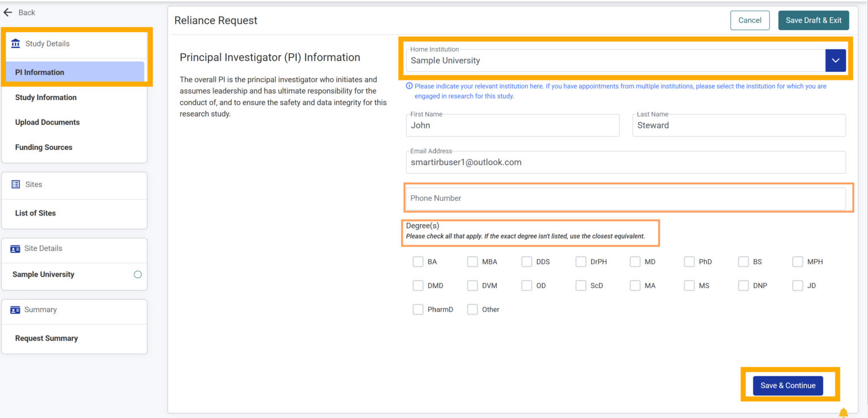This screenshot has height=418, width=868.
Task: Click the Save & Continue button
Action: point(788,385)
